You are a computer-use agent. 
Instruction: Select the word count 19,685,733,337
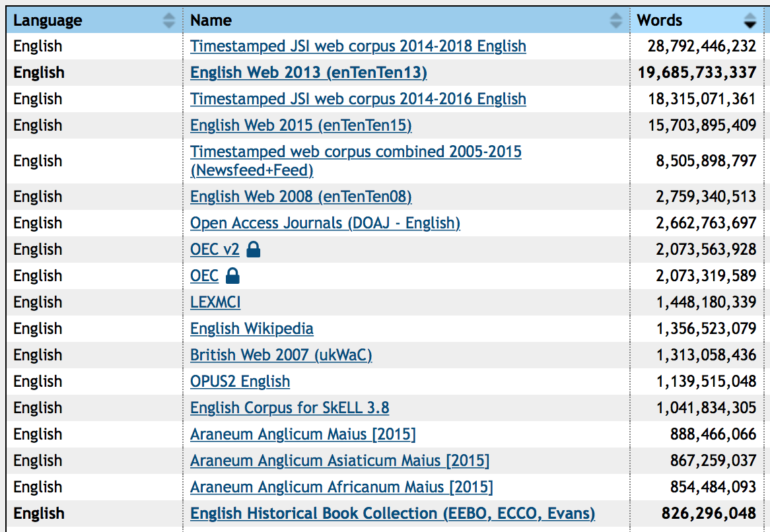coord(697,73)
